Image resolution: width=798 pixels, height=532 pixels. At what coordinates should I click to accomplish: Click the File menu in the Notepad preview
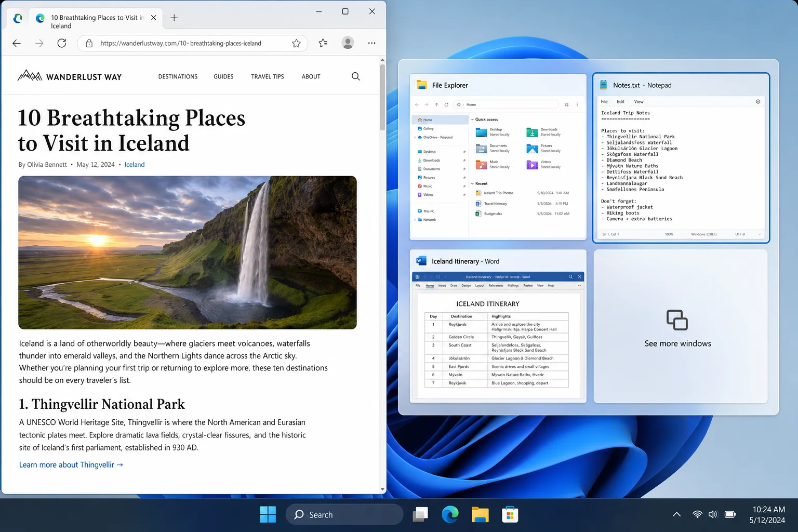[x=604, y=102]
